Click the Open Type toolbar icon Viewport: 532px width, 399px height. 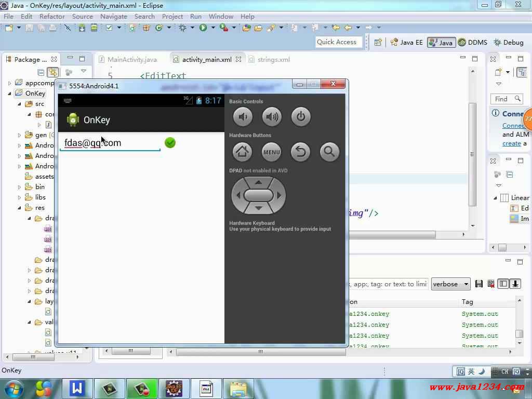click(247, 28)
